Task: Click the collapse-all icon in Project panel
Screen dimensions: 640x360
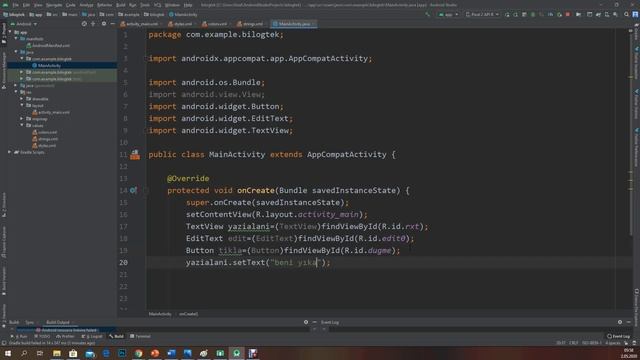Action: [x=93, y=24]
